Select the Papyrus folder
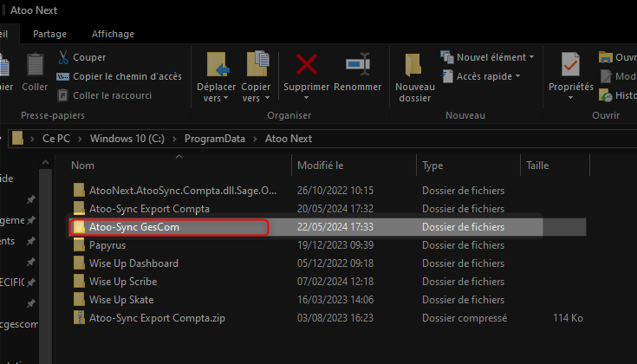This screenshot has height=364, width=637. click(107, 245)
